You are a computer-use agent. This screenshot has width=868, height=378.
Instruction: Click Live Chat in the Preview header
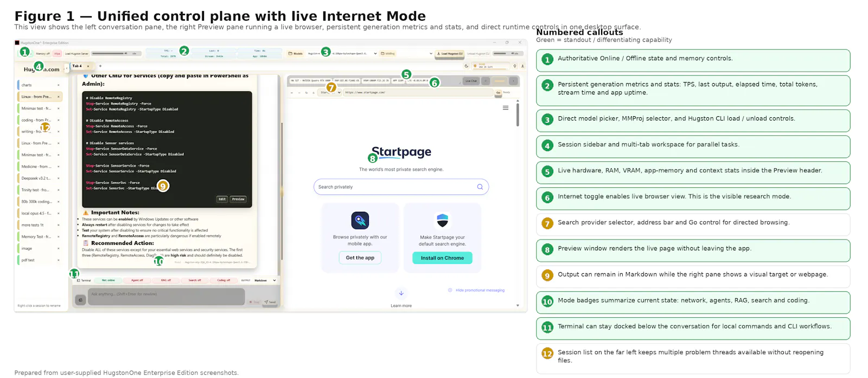coord(471,81)
